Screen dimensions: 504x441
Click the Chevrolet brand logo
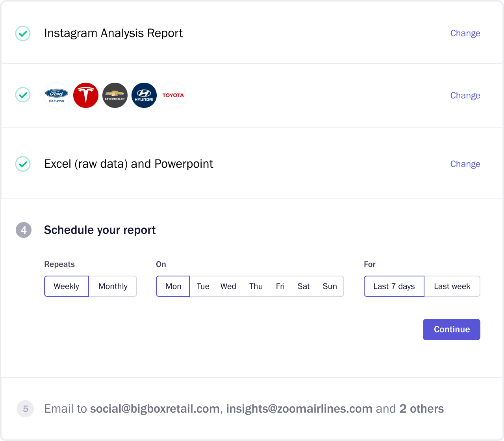pos(115,95)
